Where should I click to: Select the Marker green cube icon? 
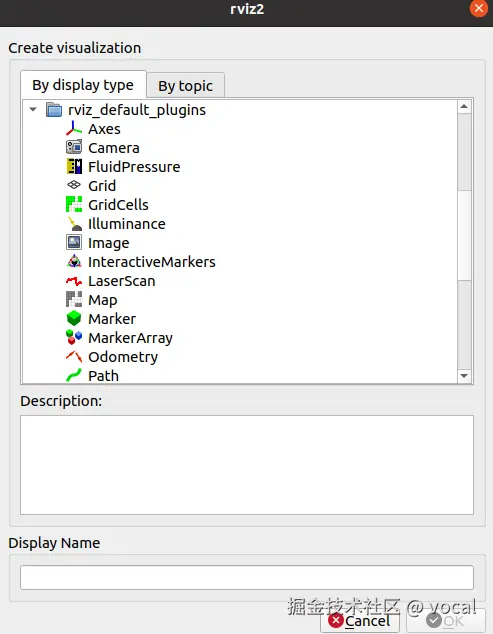pos(74,318)
